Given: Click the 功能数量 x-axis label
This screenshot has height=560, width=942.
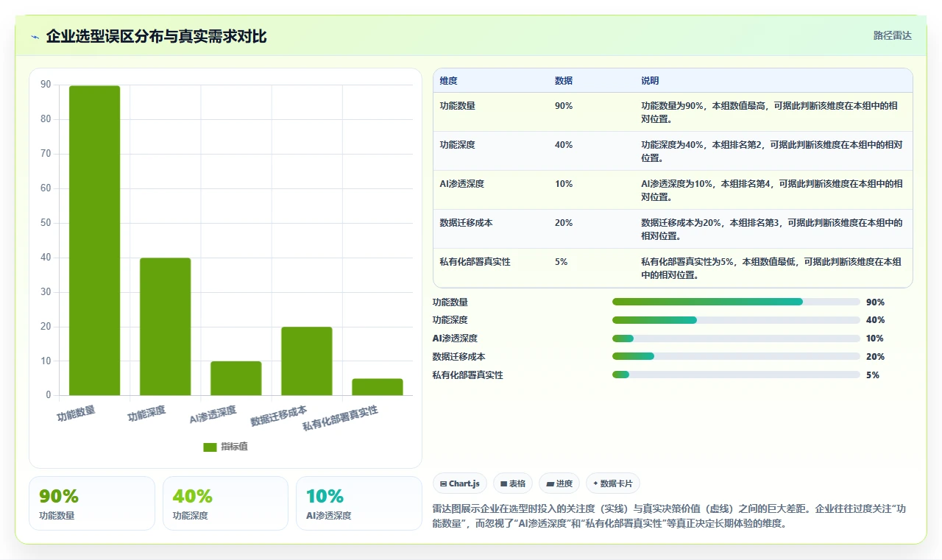Looking at the screenshot, I should pos(77,413).
